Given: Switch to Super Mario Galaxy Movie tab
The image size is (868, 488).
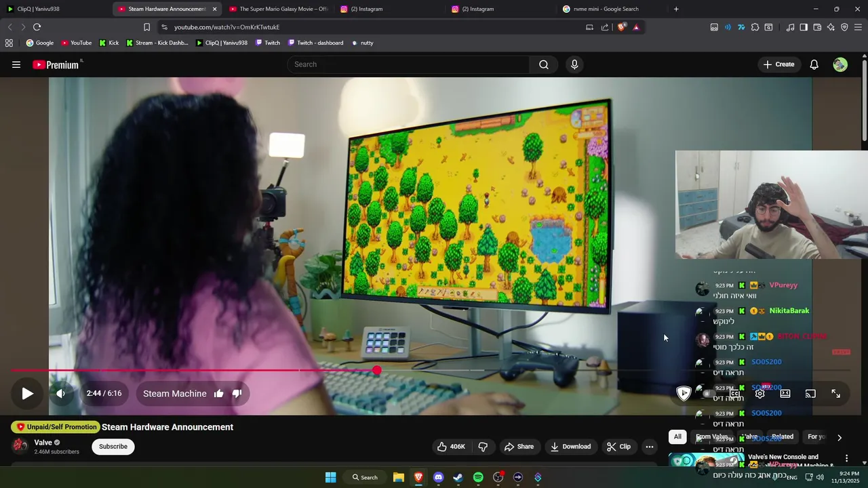Looking at the screenshot, I should coord(278,9).
